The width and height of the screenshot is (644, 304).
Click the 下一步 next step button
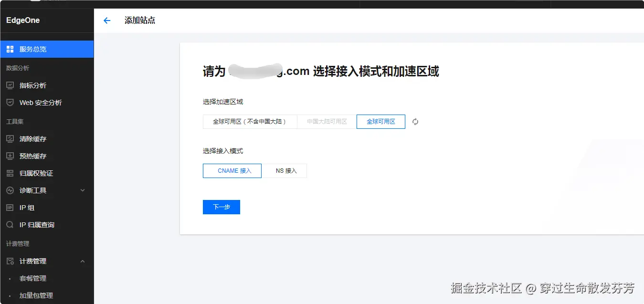click(x=221, y=207)
